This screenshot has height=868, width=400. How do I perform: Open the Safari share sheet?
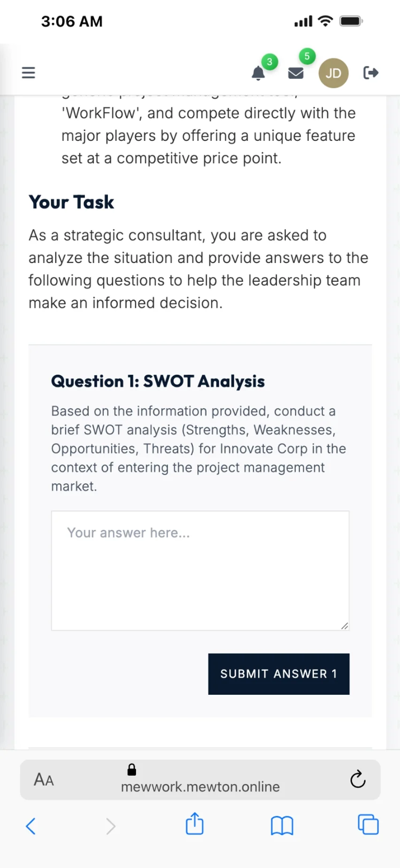pyautogui.click(x=195, y=824)
